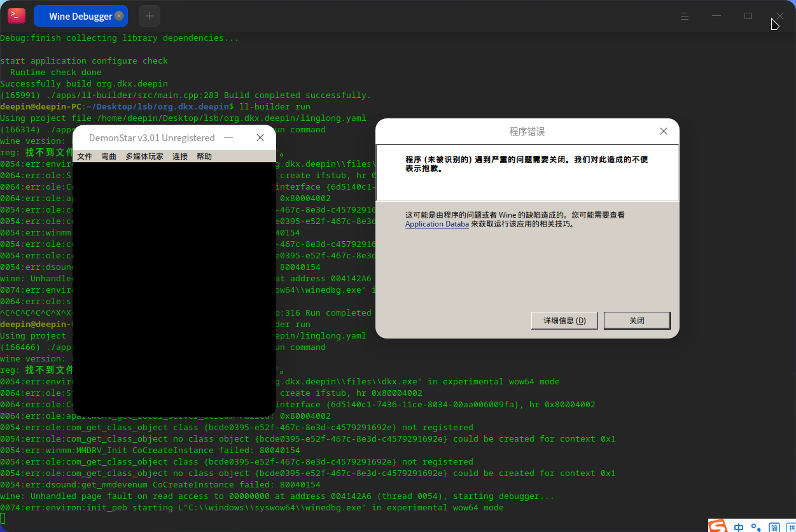Viewport: 796px width, 532px height.
Task: Select the Wine Debugger tab
Action: coord(80,16)
